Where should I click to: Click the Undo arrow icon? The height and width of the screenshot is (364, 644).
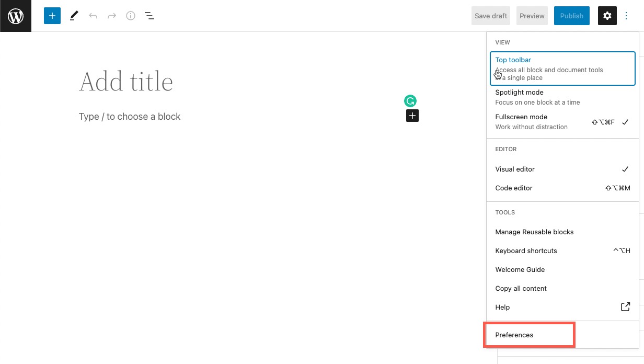coord(93,16)
